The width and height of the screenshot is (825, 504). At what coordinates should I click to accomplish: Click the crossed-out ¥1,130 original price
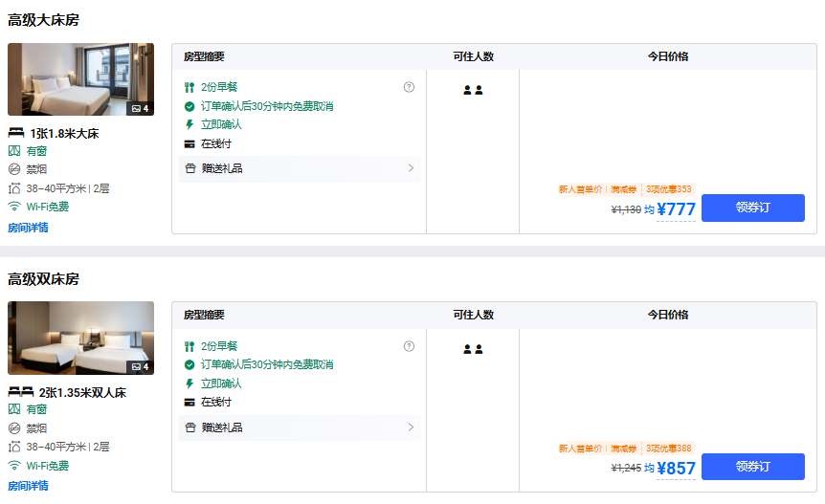coord(626,210)
